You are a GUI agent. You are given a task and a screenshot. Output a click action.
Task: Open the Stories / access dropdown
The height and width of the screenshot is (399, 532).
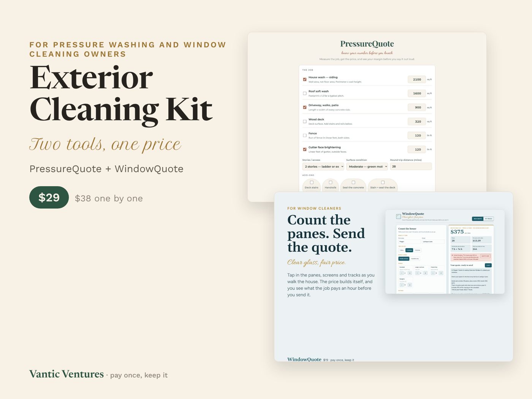323,166
